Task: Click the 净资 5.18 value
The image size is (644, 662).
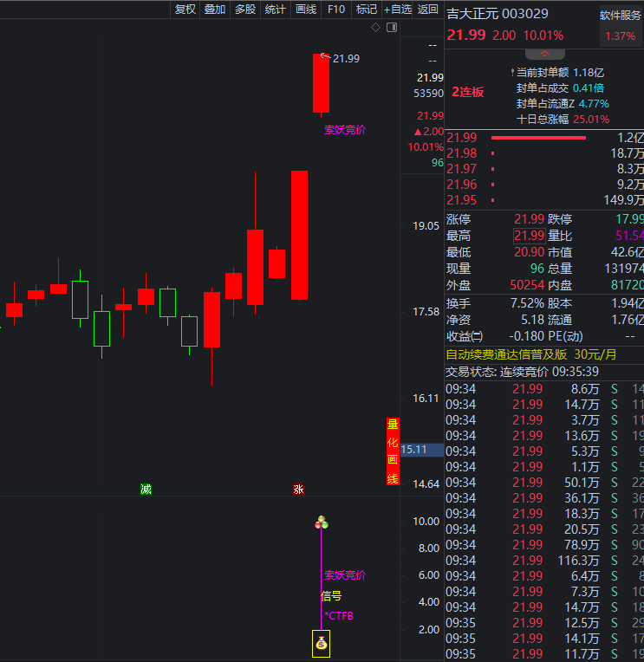Action: tap(532, 320)
